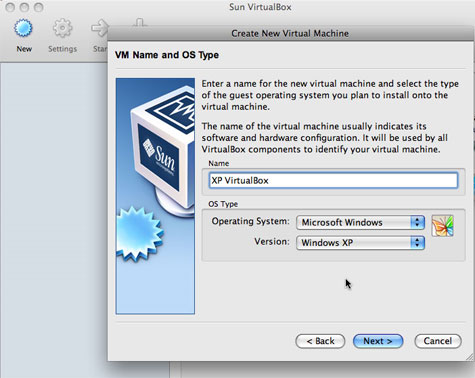The height and width of the screenshot is (378, 475).
Task: Click the New label under toolbar
Action: 24,49
